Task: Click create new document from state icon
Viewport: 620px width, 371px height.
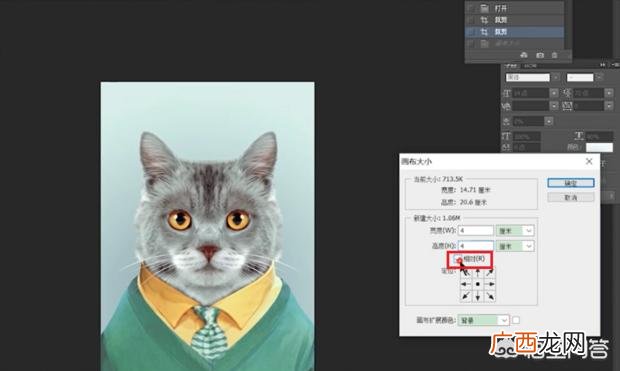Action: click(x=524, y=55)
